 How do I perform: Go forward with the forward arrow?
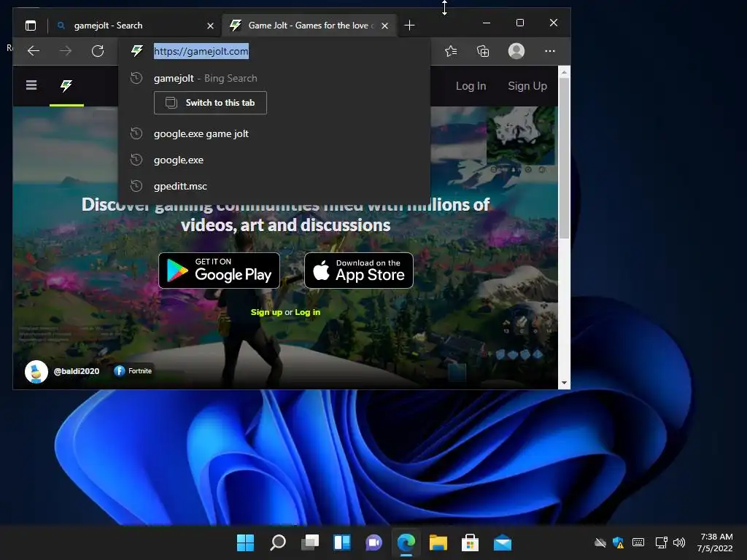pyautogui.click(x=66, y=51)
